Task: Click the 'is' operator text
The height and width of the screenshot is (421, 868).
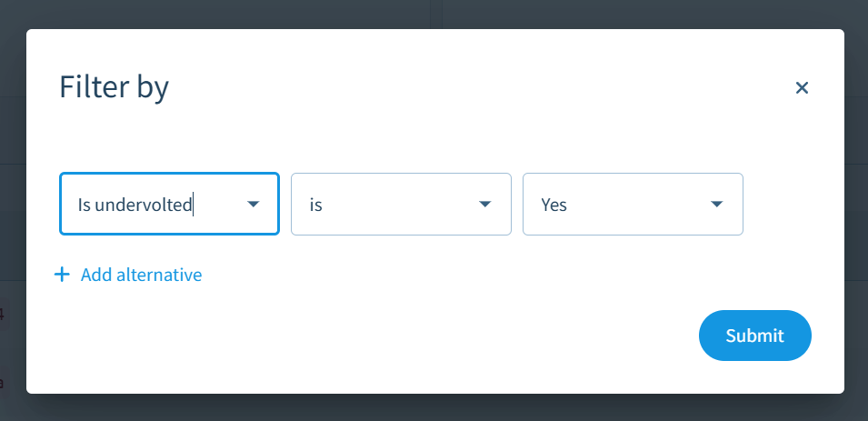Action: point(316,205)
